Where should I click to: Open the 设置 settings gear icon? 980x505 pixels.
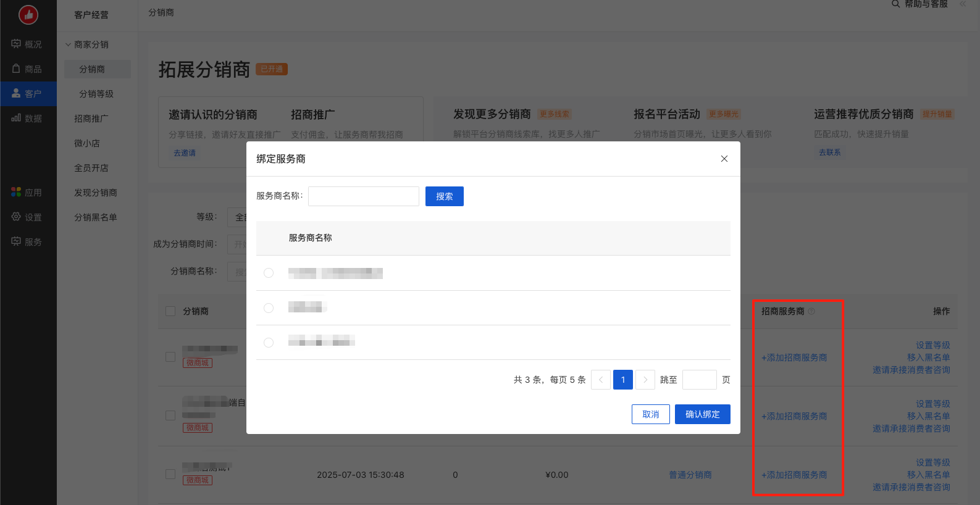[17, 217]
